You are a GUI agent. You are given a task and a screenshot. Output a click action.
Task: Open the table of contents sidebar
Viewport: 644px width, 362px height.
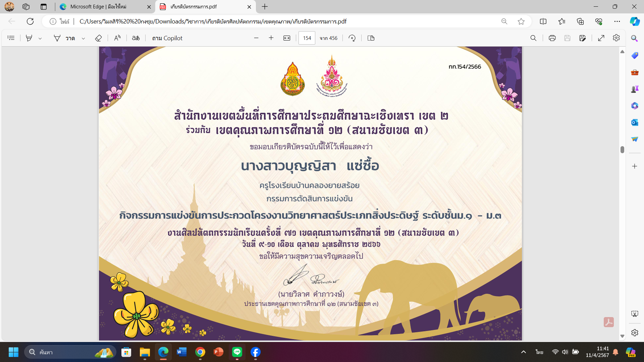(11, 38)
